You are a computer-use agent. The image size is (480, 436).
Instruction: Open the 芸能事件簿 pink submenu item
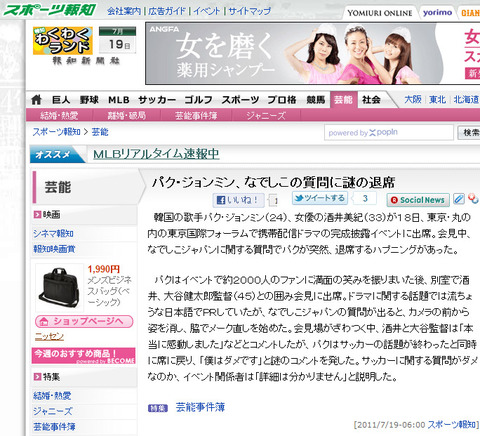click(x=196, y=116)
